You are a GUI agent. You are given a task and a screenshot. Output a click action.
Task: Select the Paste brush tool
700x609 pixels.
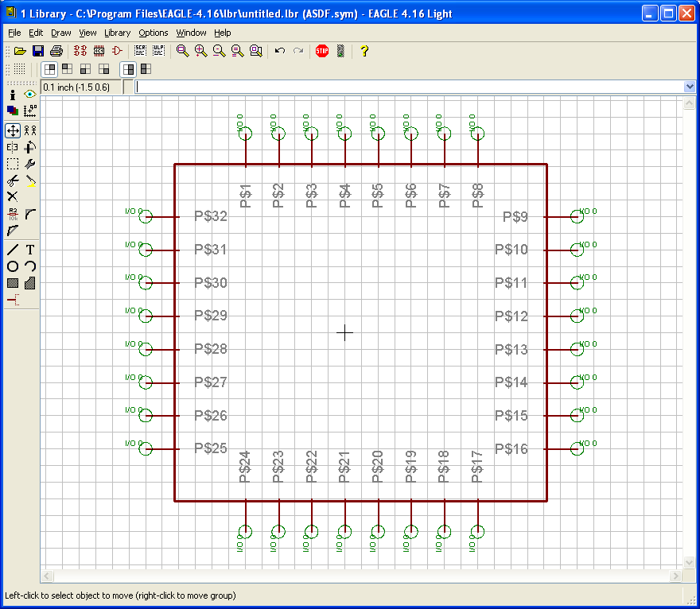click(x=30, y=180)
